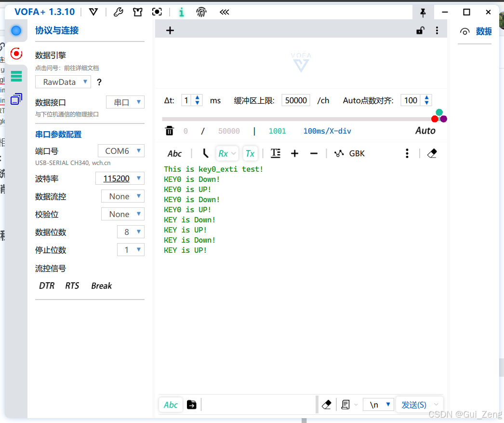The image size is (504, 423).
Task: Open the tab bar three-dot menu
Action: point(437,30)
